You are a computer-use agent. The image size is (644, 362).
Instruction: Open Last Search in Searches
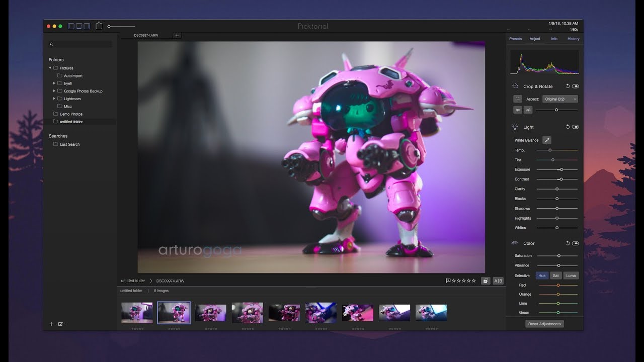coord(70,144)
